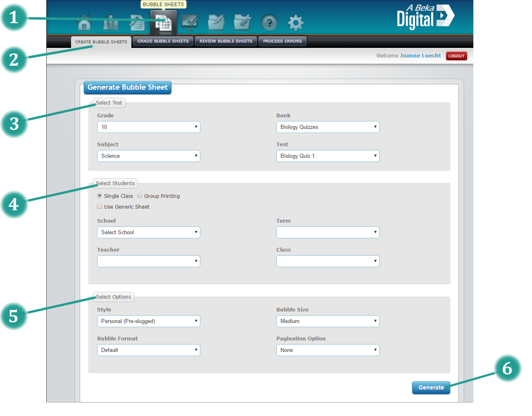Click the folder with pencil icon
Image resolution: width=532 pixels, height=416 pixels.
(x=216, y=23)
